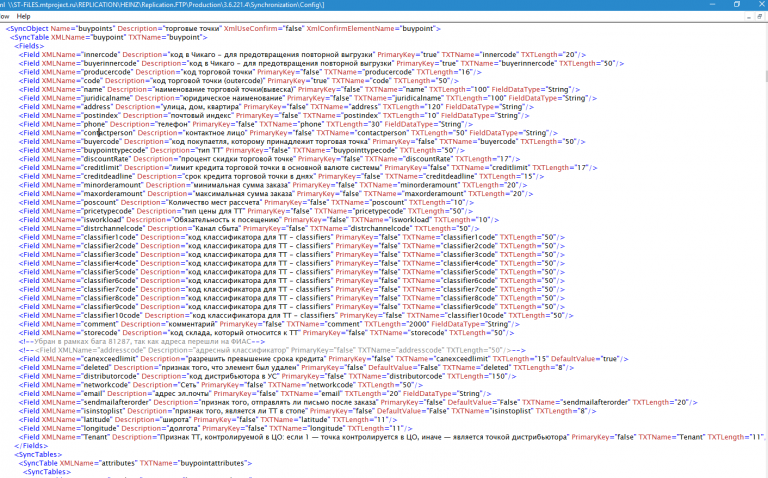
Task: Click the Field line XMLName="address"
Action: 276,107
